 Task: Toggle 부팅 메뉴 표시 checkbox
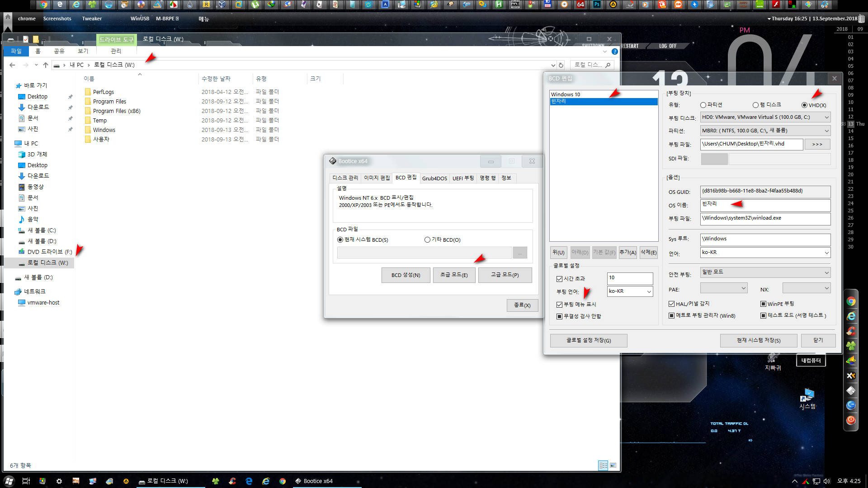pyautogui.click(x=559, y=305)
